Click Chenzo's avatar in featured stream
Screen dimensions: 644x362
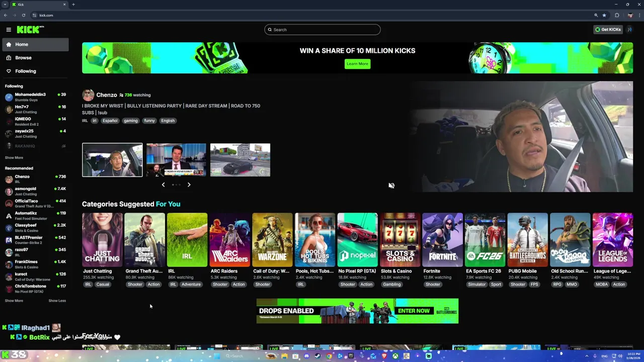tap(88, 95)
